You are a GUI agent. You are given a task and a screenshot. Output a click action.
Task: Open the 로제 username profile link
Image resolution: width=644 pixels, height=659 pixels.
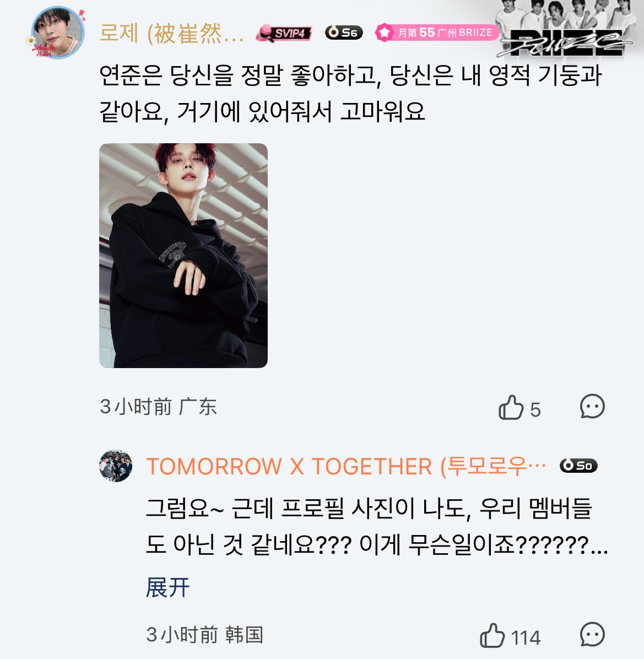[x=171, y=33]
